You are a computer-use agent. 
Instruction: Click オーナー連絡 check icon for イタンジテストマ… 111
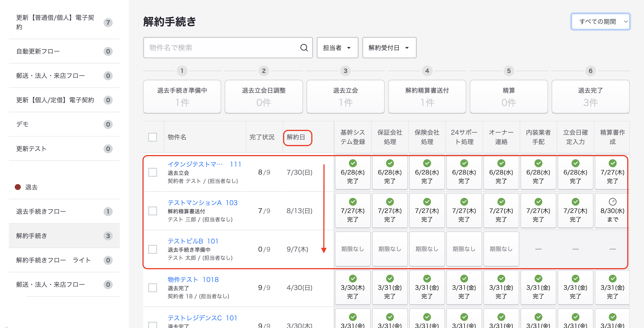tap(501, 163)
